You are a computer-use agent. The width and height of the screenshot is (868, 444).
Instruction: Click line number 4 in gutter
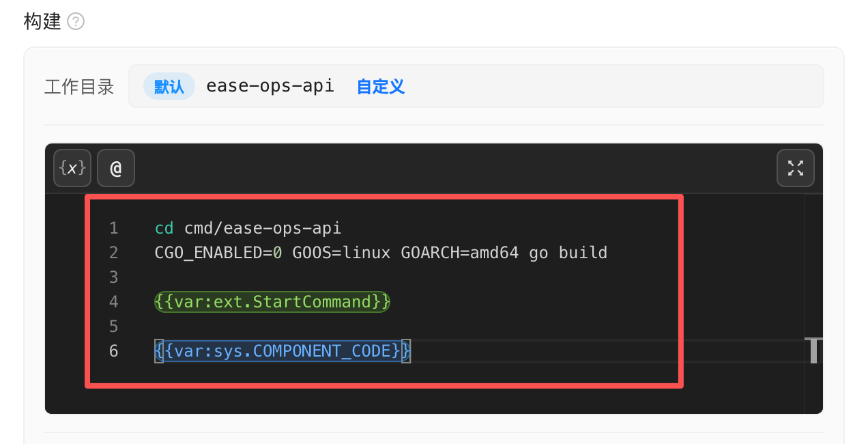[x=113, y=301]
